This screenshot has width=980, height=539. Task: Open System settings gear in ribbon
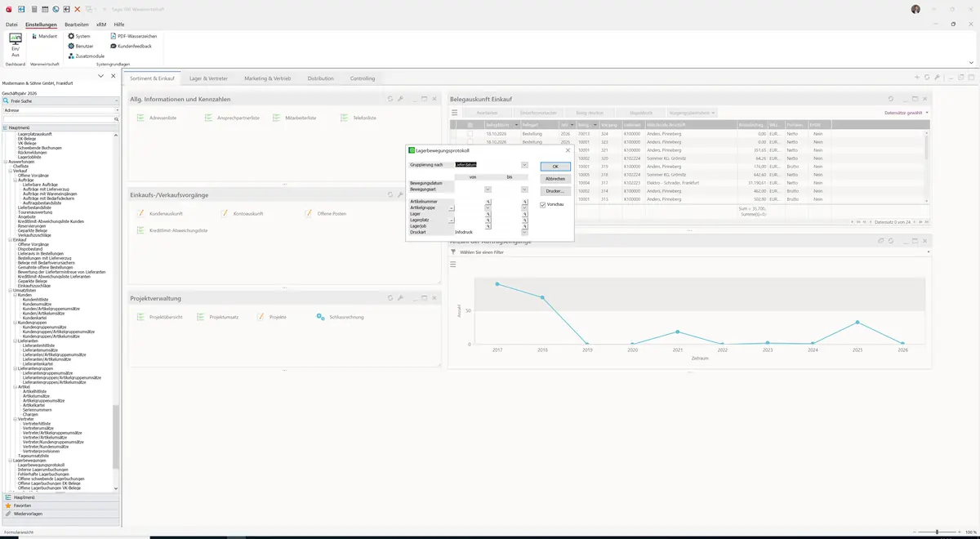[79, 36]
